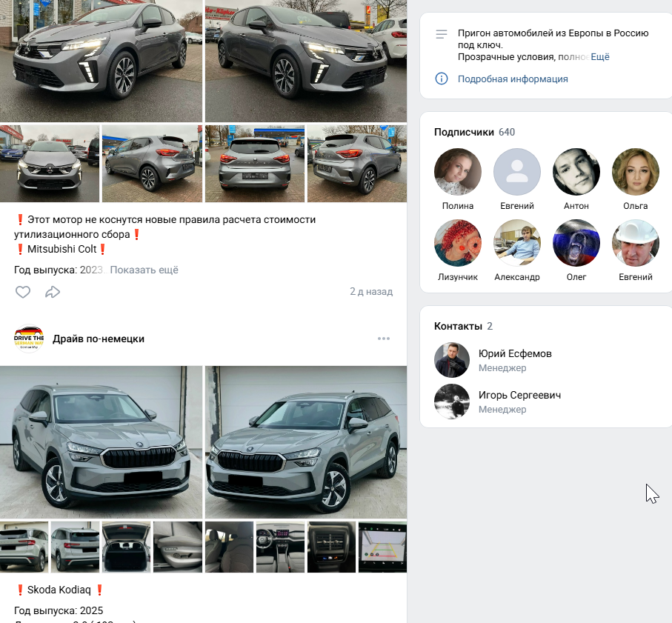Open Игорь Сергеевич's contact avatar

click(452, 402)
